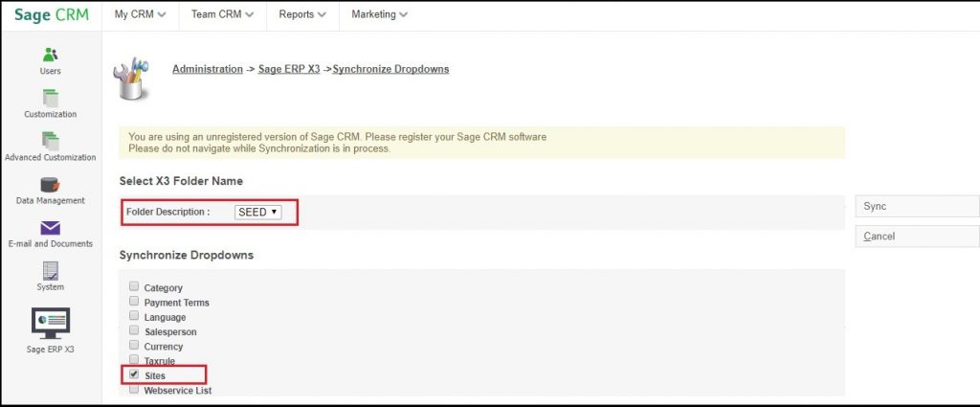980x407 pixels.
Task: Click the administration tools bucket icon
Action: [x=131, y=79]
